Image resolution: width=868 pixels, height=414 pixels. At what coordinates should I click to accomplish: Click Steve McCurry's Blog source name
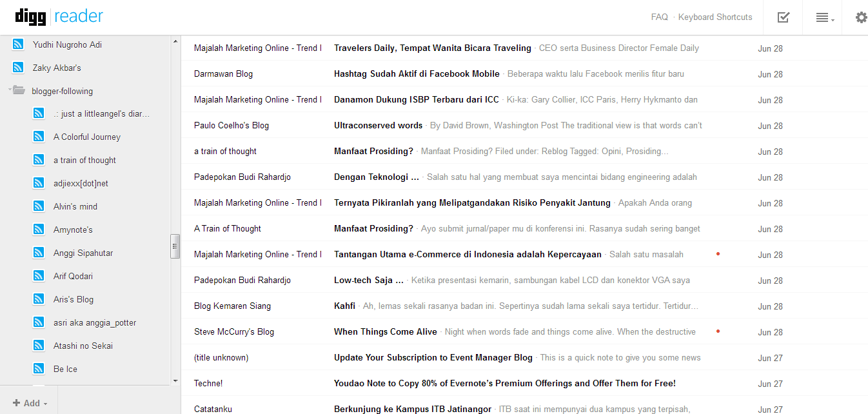tap(234, 331)
